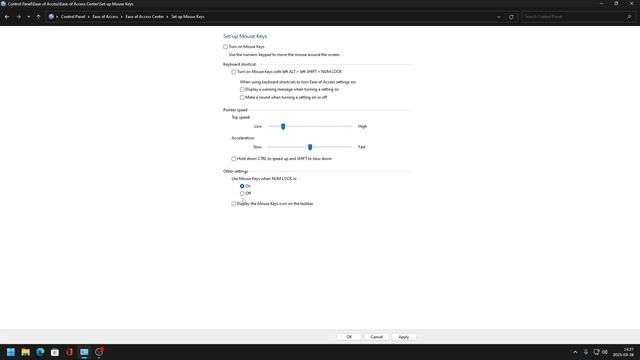Show hidden system tray icons
The width and height of the screenshot is (640, 360).
[x=575, y=352]
